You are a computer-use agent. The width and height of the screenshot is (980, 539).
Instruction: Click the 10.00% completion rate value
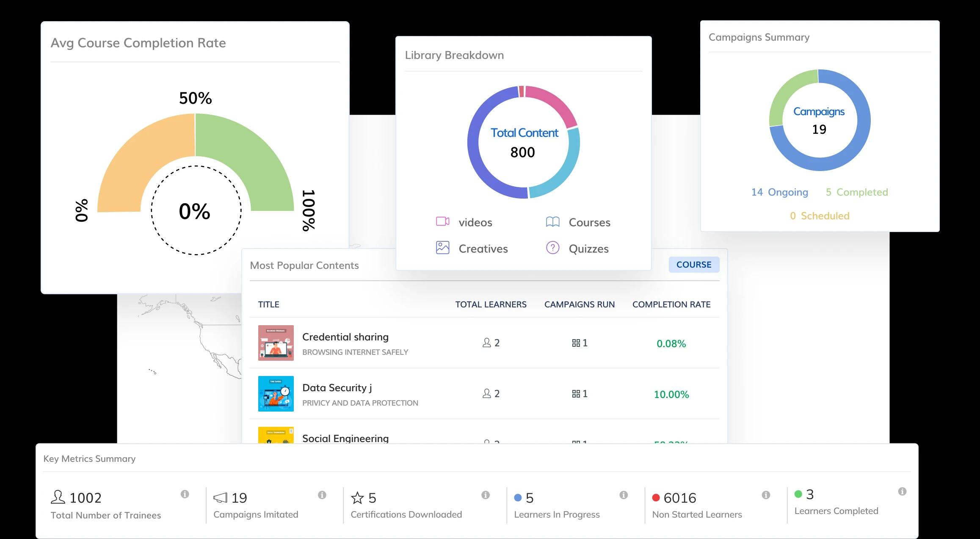coord(671,395)
